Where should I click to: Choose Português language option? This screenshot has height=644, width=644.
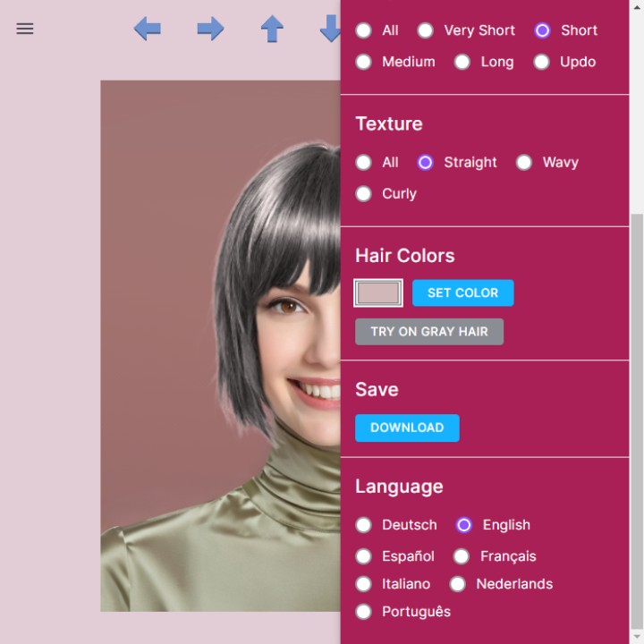point(364,612)
